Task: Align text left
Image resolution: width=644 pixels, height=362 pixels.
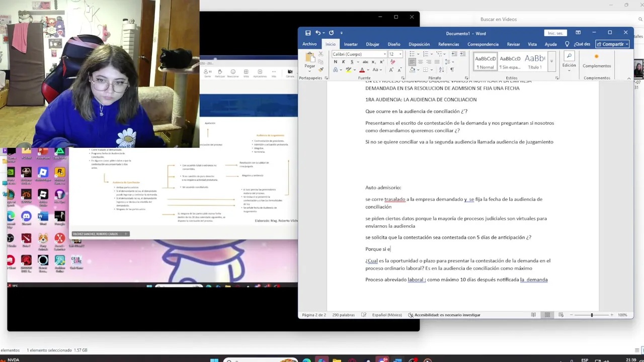Action: [x=412, y=62]
